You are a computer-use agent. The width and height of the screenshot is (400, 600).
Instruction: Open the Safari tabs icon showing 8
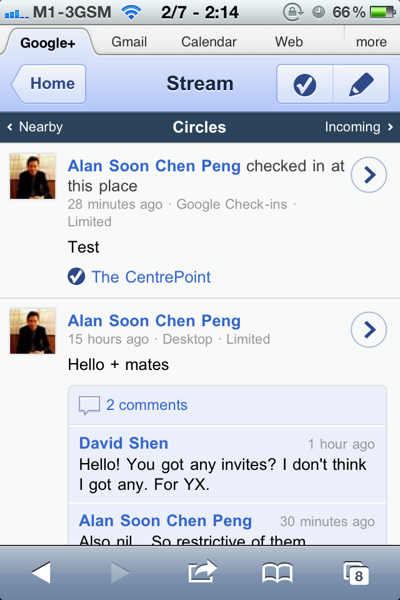click(x=356, y=573)
